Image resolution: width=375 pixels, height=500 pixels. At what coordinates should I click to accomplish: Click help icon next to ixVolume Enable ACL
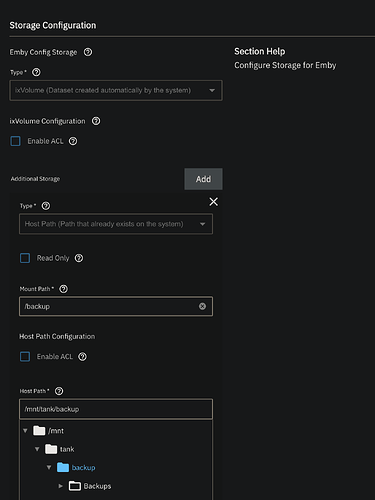[x=73, y=141]
